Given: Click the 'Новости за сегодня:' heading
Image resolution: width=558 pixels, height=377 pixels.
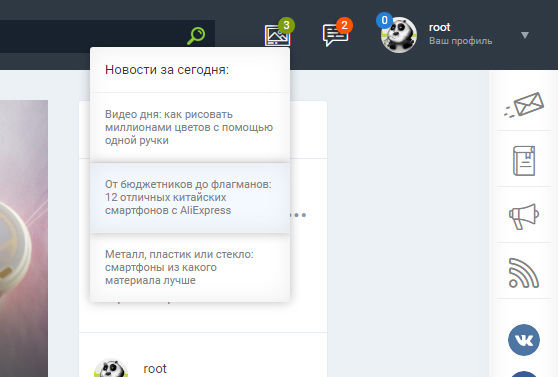Looking at the screenshot, I should pyautogui.click(x=167, y=69).
